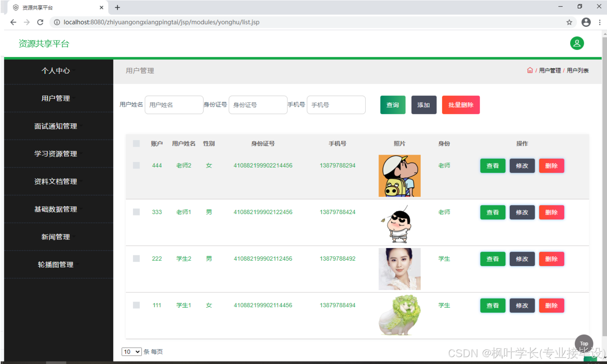Click the home icon in the breadcrumb
The width and height of the screenshot is (607, 364).
530,70
